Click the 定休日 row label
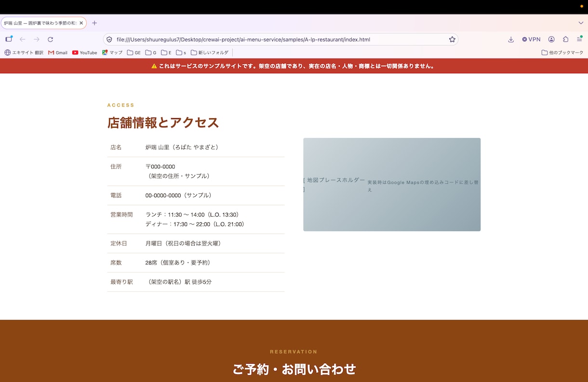The image size is (588, 382). pyautogui.click(x=119, y=244)
